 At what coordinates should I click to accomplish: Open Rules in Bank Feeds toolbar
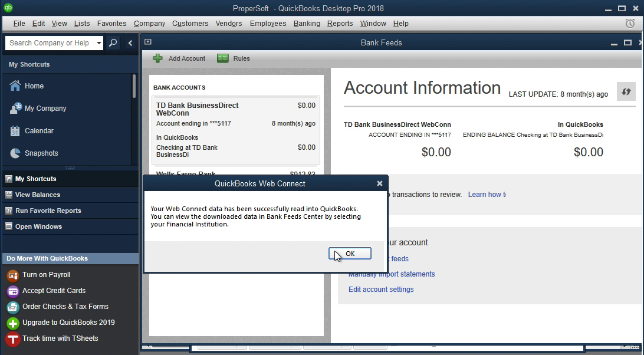click(234, 58)
